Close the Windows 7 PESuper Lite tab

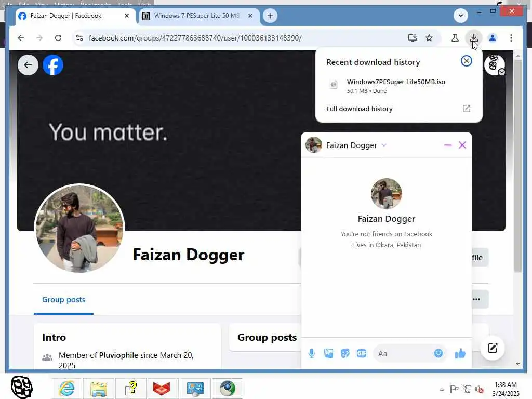250,16
